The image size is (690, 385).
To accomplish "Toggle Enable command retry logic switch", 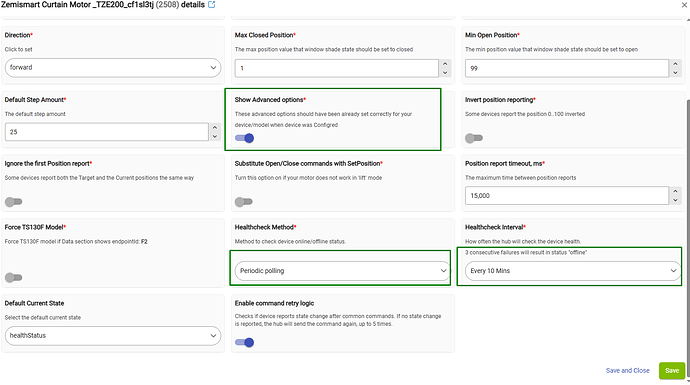I will click(244, 342).
